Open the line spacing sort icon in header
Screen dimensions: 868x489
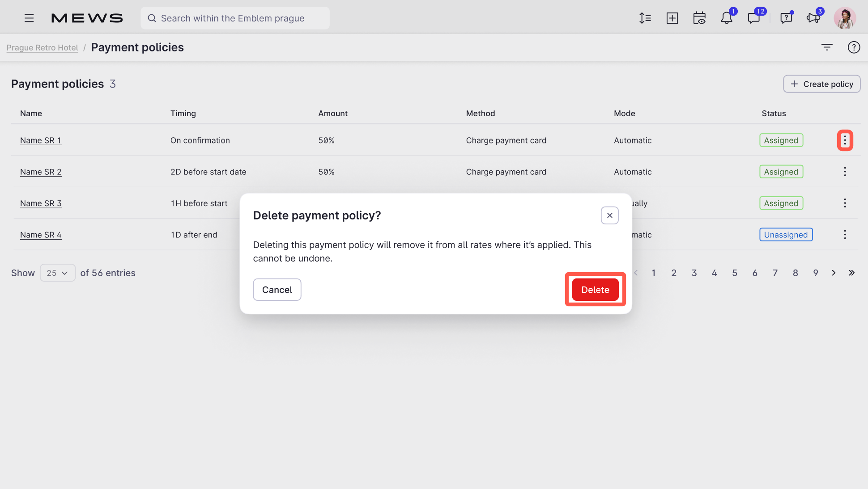[645, 18]
